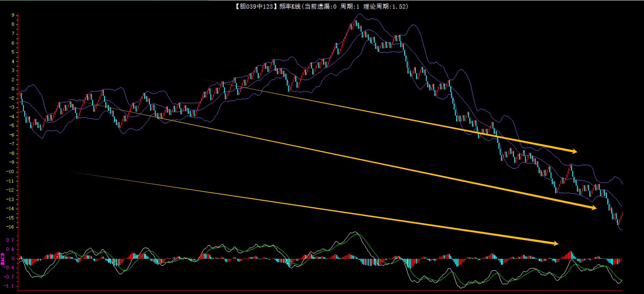644x294 pixels.
Task: Click the arrowhead of the bottom orange trendline
Action: [554, 243]
